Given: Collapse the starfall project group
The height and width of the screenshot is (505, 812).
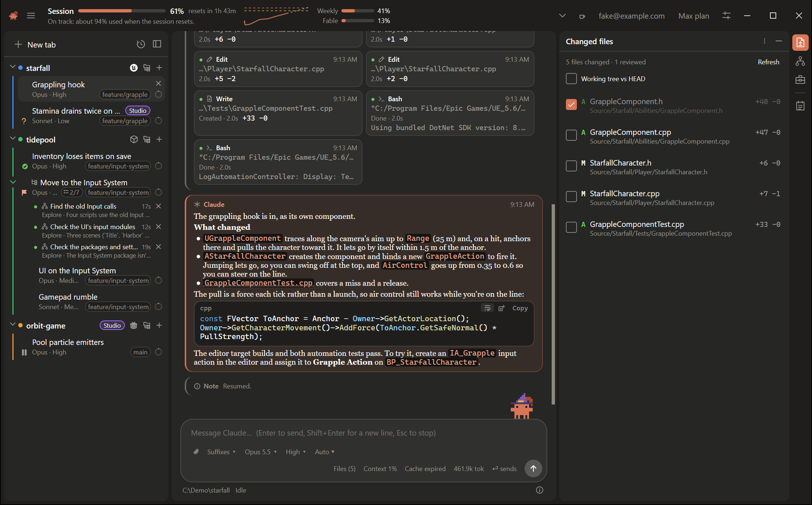Looking at the screenshot, I should click(13, 67).
